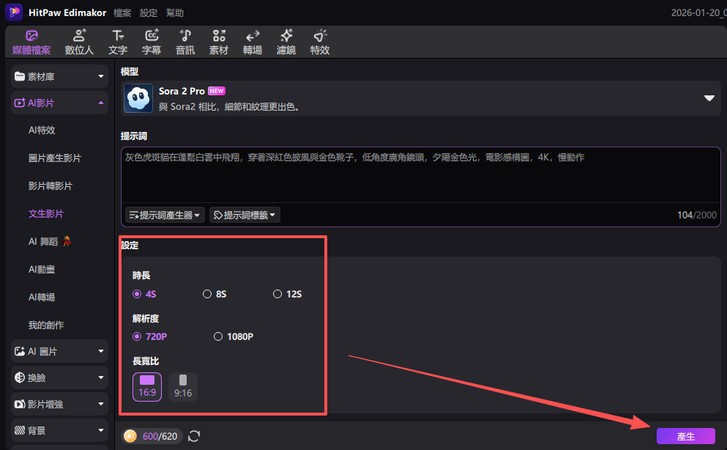Viewport: 727px width, 450px height.
Task: Open the 媒體檔案 media tab icon
Action: click(32, 36)
